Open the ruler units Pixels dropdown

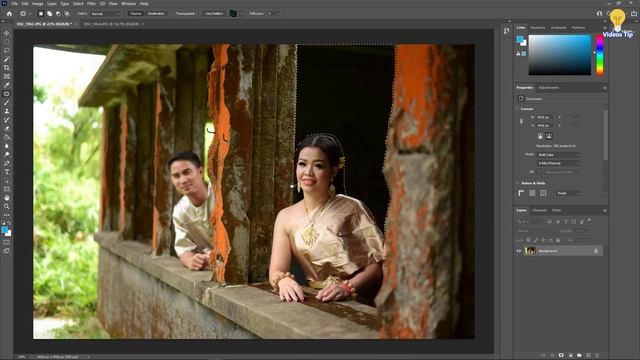pos(568,193)
